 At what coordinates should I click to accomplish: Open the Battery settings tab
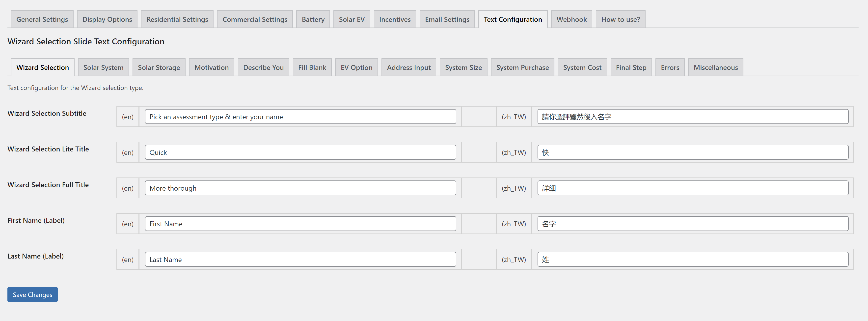tap(313, 20)
